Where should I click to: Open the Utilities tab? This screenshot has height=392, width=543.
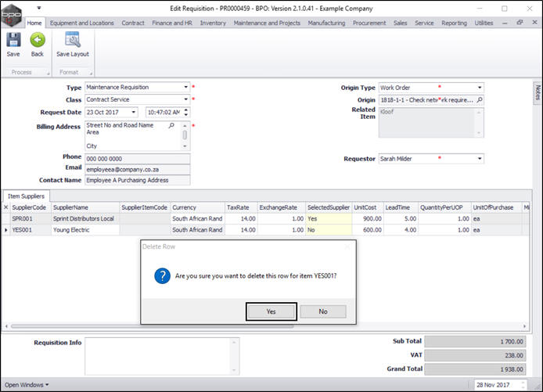pos(484,23)
